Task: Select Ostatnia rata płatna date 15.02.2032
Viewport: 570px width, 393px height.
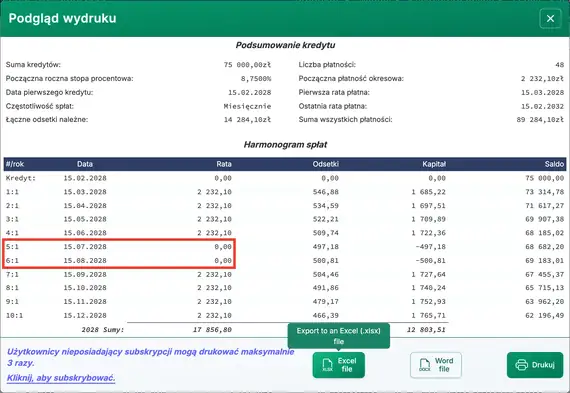Action: pyautogui.click(x=542, y=106)
